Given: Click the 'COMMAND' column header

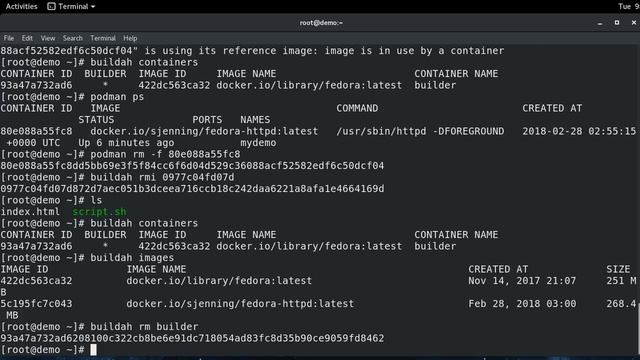Looking at the screenshot, I should point(357,108).
